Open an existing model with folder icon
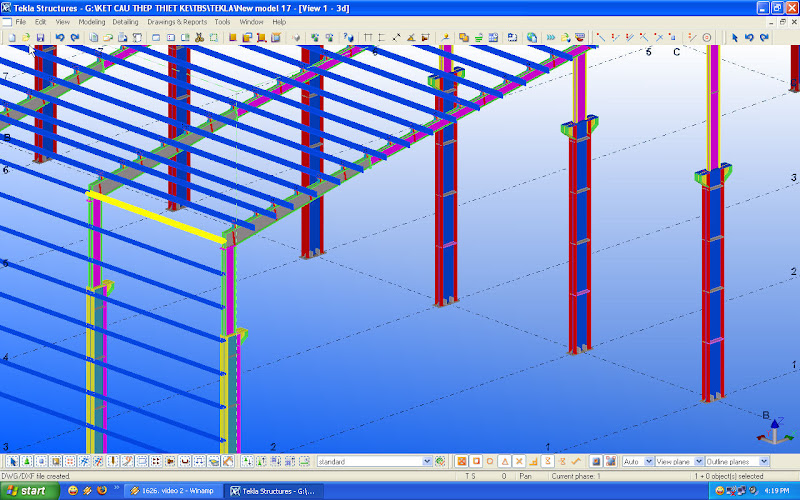This screenshot has width=800, height=500. click(x=24, y=37)
